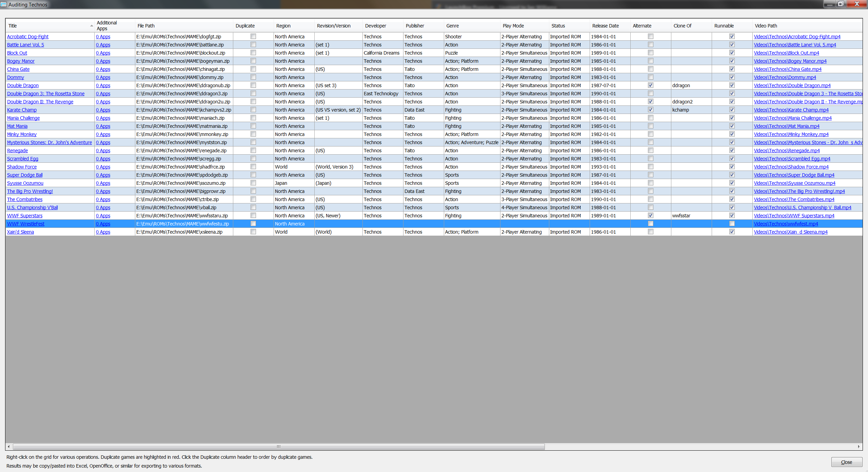Sort by the Alternate column header
The image size is (868, 472).
point(651,26)
